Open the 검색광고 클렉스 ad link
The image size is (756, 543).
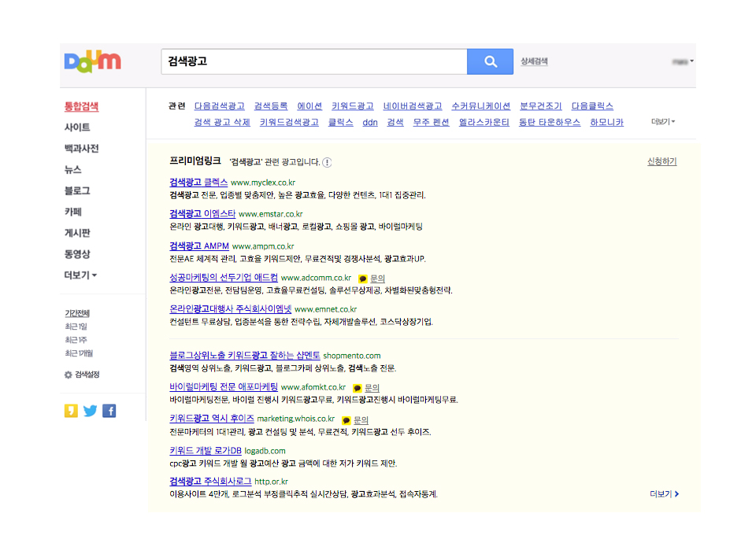coord(198,182)
